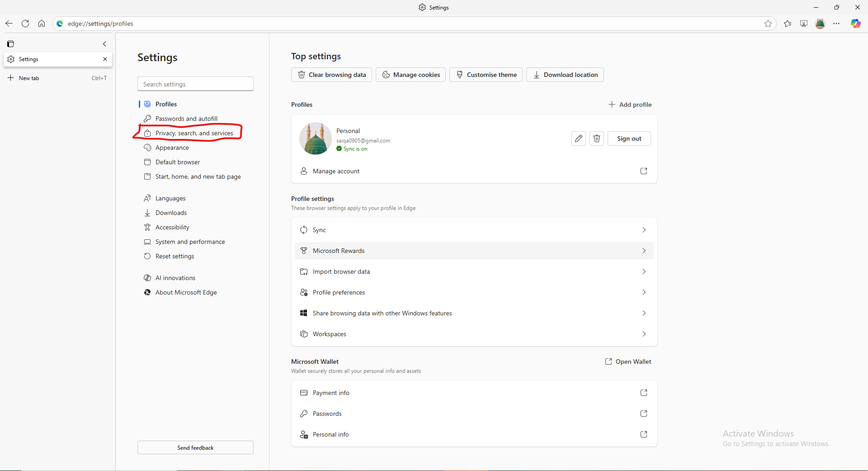Refresh the page with reload icon
Screen dimensions: 868x471
[25, 24]
